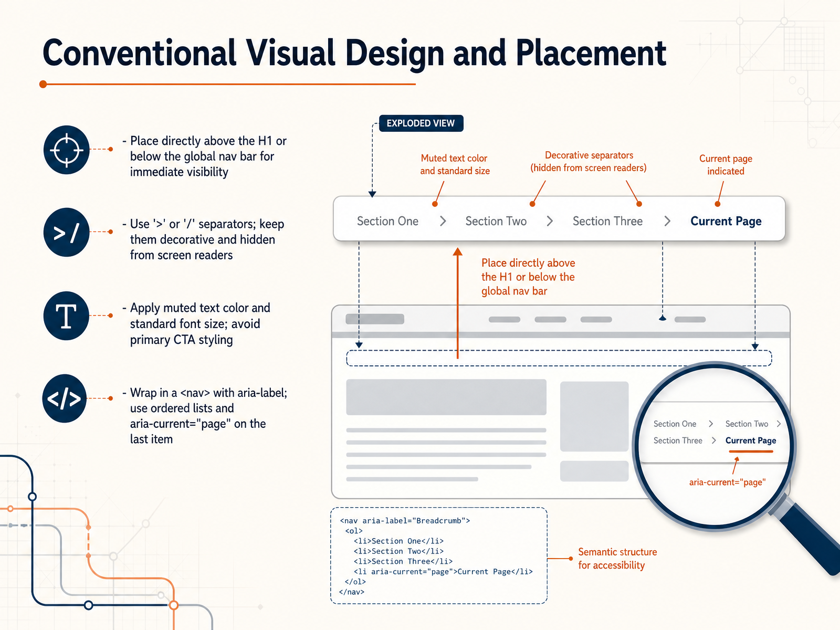Click orange 'Place directly above the H1' callout

(x=528, y=277)
